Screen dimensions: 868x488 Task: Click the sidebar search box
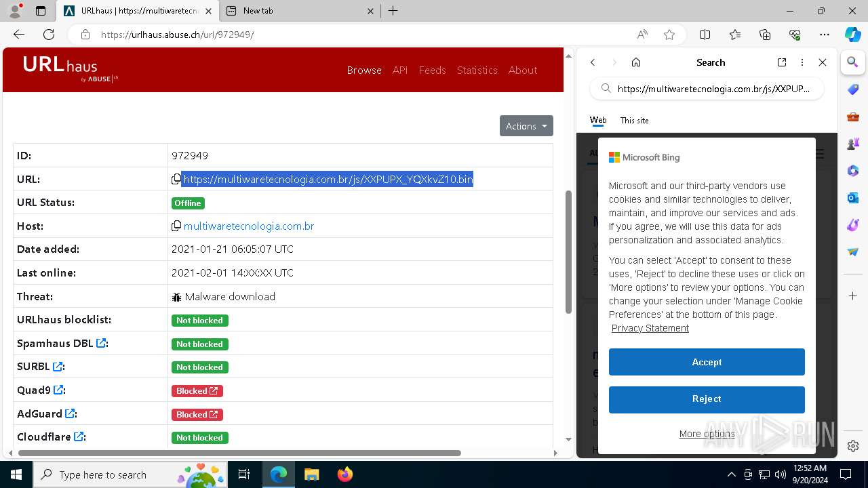(707, 89)
